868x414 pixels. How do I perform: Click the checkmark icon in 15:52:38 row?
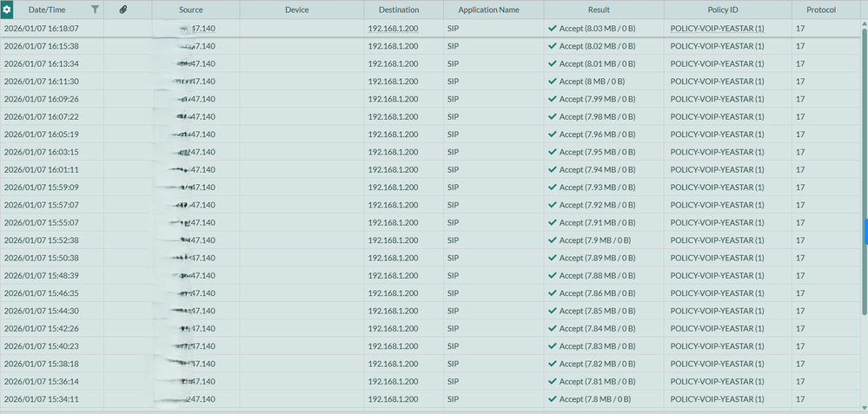553,240
